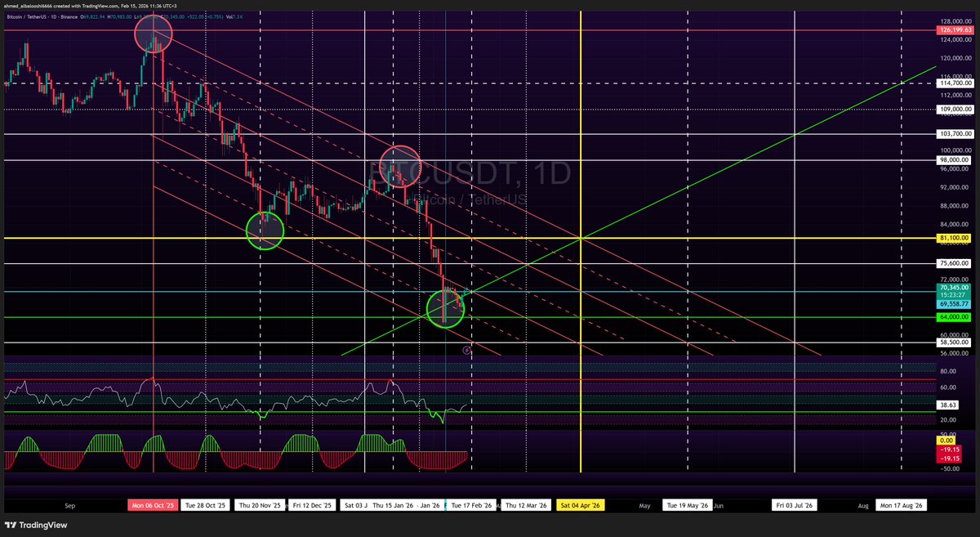Click the 114,700.00 price label
The height and width of the screenshot is (537, 980).
954,83
